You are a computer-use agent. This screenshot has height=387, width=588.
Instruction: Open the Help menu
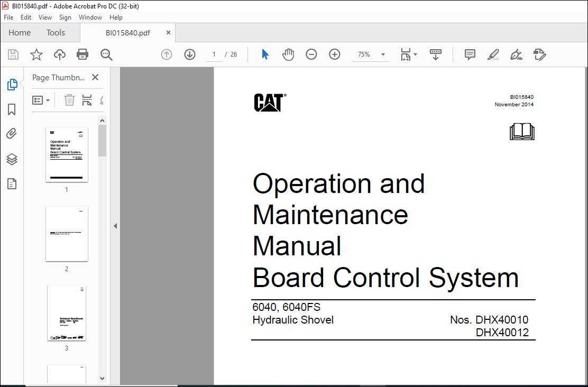(116, 17)
